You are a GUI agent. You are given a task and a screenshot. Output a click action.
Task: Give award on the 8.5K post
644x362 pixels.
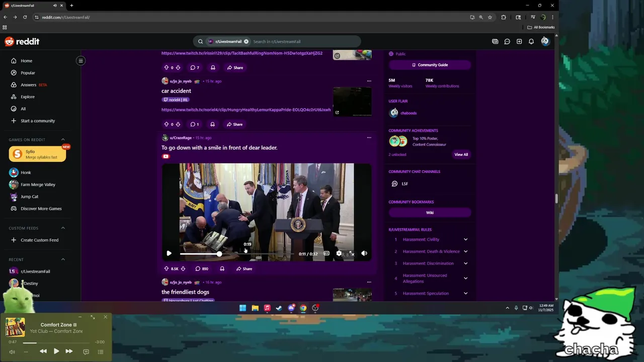click(x=222, y=269)
